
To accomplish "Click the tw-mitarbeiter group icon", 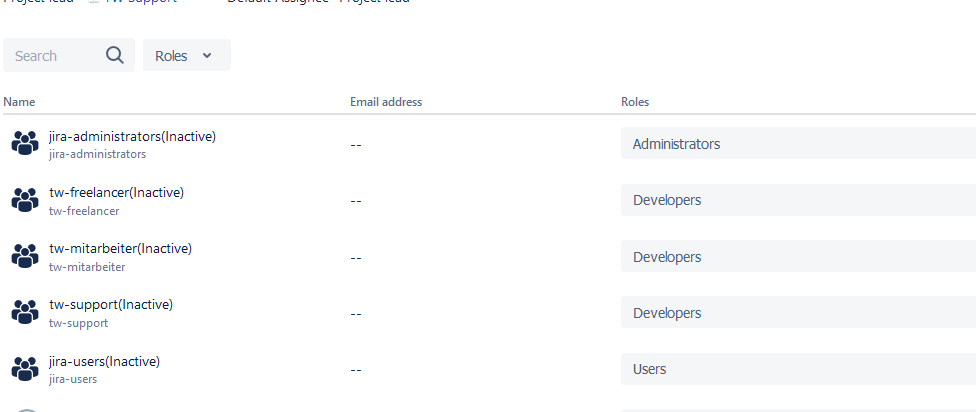I will click(x=25, y=256).
